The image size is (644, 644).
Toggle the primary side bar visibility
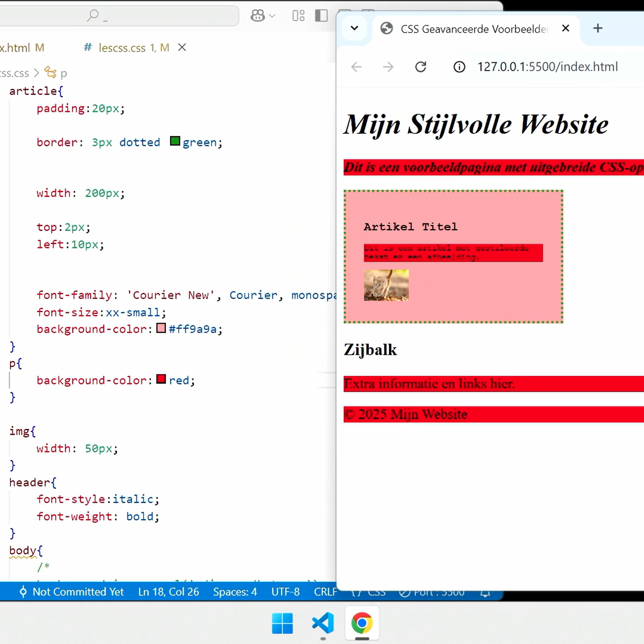click(x=321, y=16)
